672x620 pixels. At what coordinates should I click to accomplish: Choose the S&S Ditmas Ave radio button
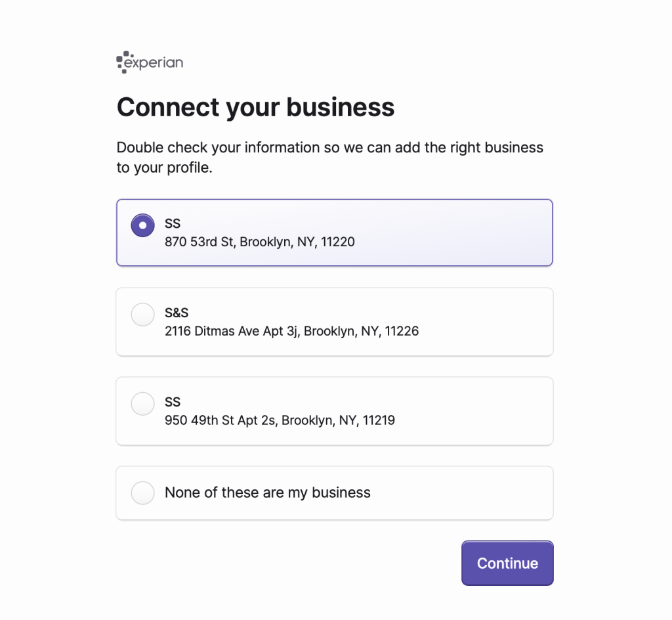143,314
